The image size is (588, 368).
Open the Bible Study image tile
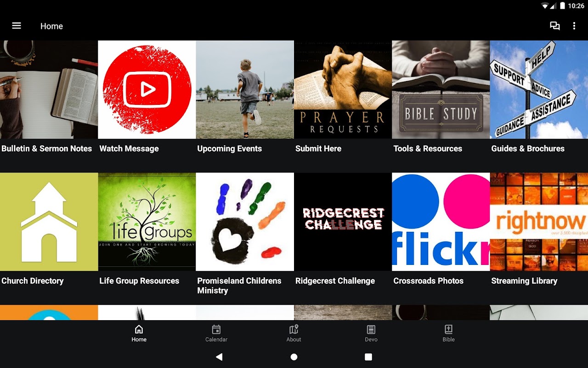(x=441, y=90)
